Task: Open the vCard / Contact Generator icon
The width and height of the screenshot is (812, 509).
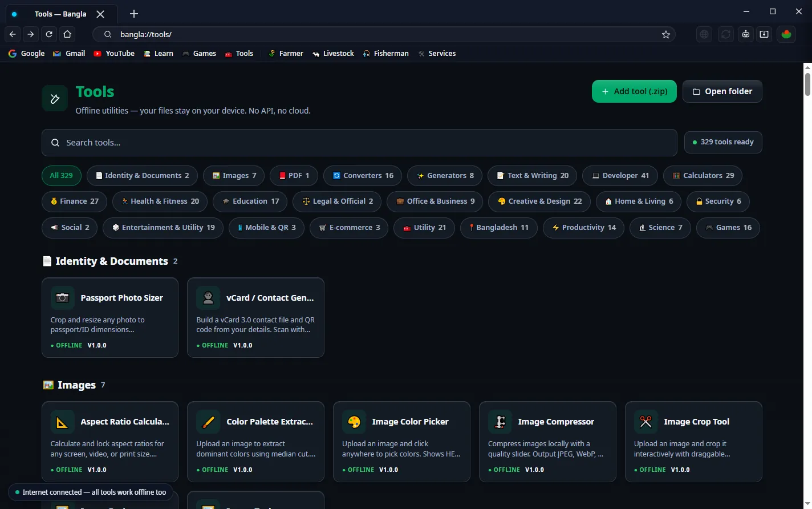Action: click(x=208, y=298)
